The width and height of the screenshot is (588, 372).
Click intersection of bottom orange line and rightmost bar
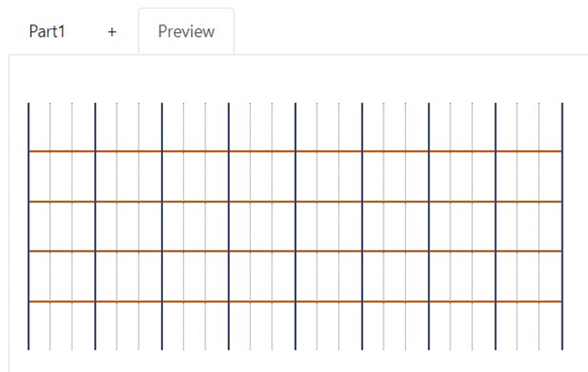[x=563, y=301]
